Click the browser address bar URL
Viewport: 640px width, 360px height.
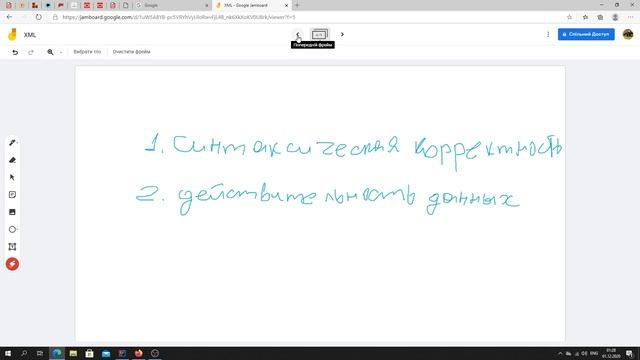pyautogui.click(x=179, y=17)
